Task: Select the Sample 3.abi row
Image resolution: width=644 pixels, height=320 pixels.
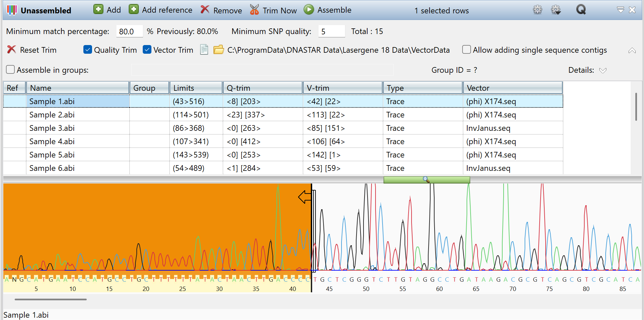Action: point(78,128)
